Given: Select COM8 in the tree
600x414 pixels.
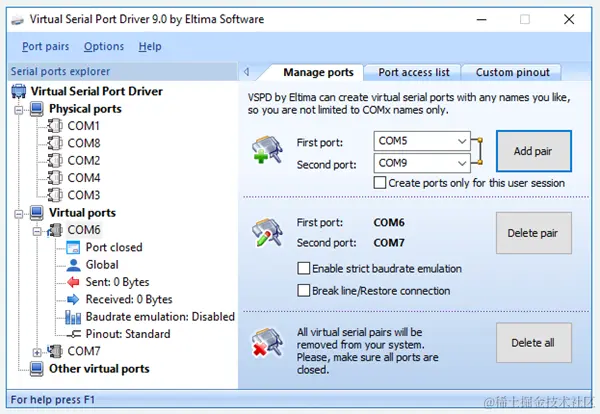Looking at the screenshot, I should click(x=84, y=143).
